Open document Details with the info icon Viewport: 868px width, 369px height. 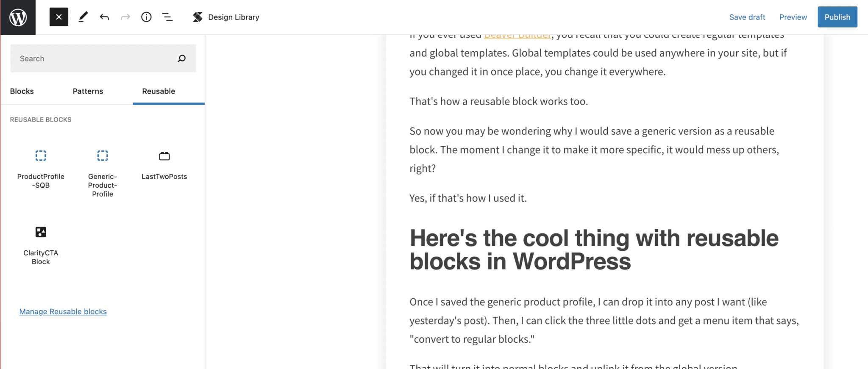[x=146, y=17]
